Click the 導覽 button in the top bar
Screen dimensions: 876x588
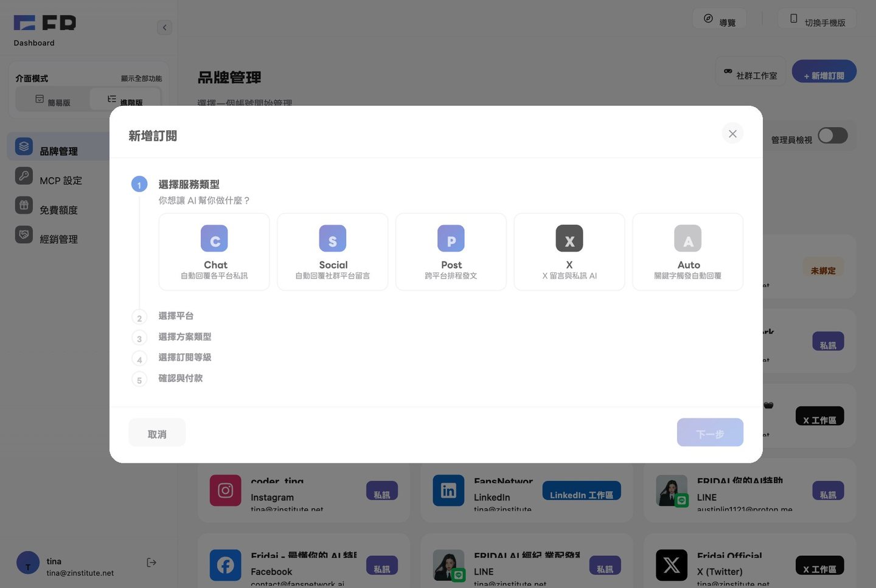720,19
